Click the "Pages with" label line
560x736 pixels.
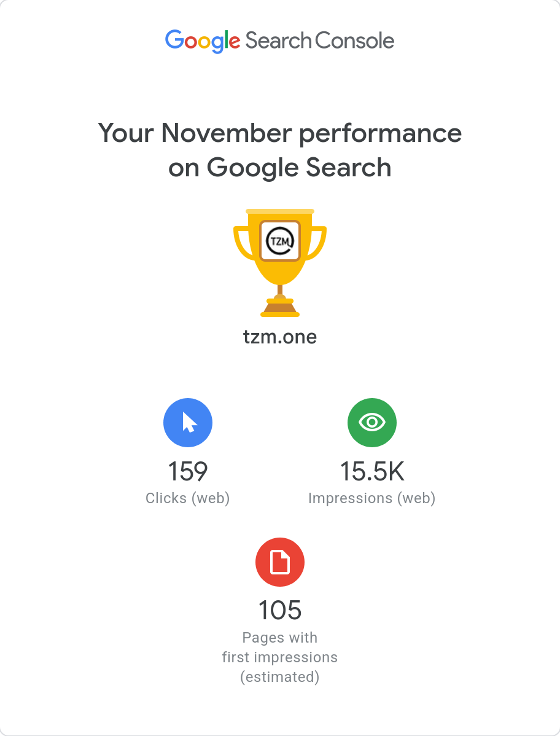pos(280,638)
